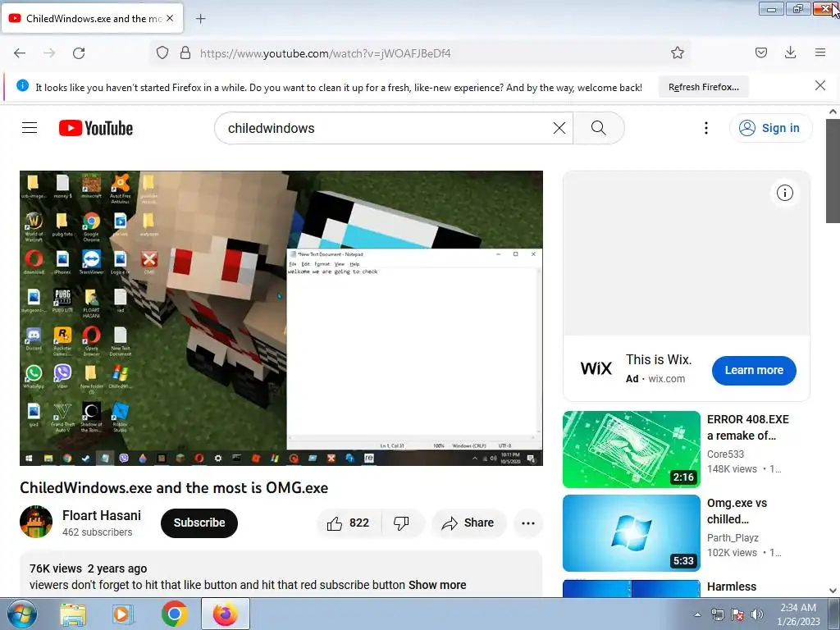Like the video with 822 likes
Viewport: 840px width, 630px height.
pyautogui.click(x=349, y=523)
